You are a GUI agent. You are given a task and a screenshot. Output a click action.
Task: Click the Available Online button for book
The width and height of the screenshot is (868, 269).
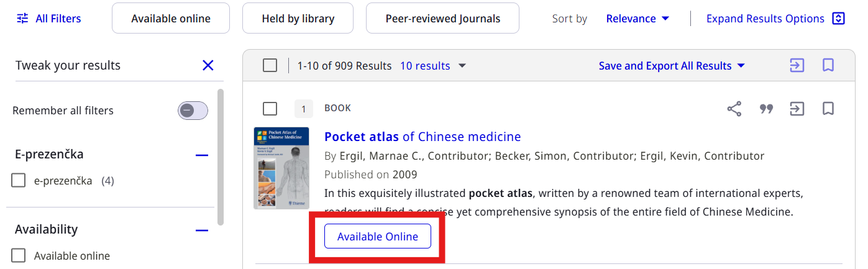point(378,236)
